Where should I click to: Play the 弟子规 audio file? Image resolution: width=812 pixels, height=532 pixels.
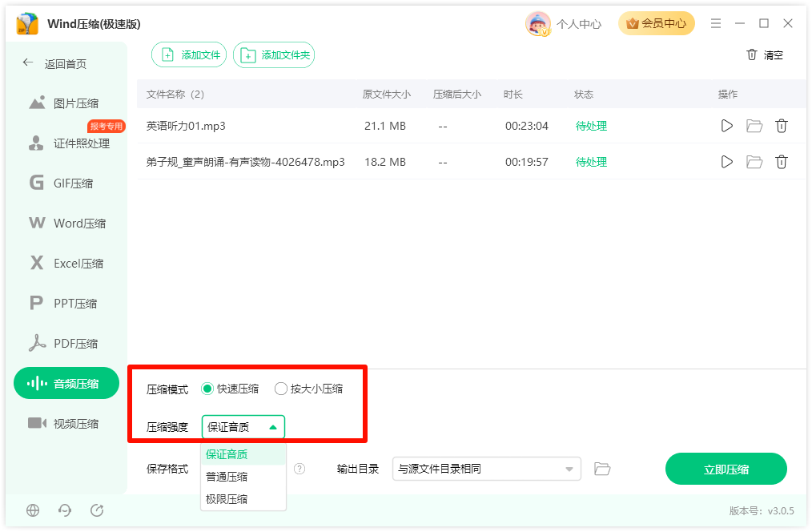click(x=726, y=162)
